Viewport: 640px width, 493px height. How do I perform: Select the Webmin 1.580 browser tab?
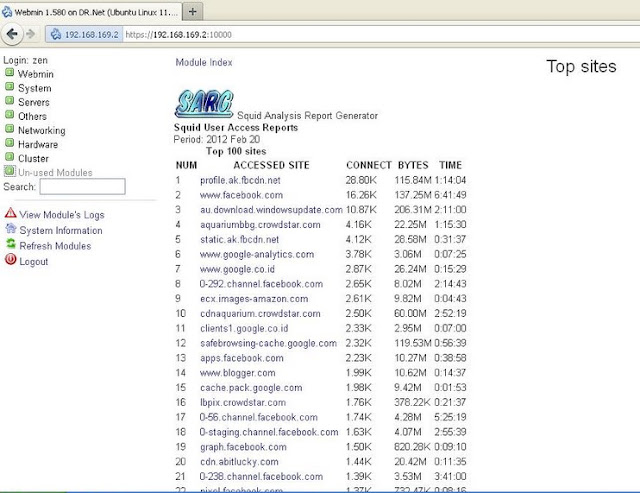[x=91, y=12]
